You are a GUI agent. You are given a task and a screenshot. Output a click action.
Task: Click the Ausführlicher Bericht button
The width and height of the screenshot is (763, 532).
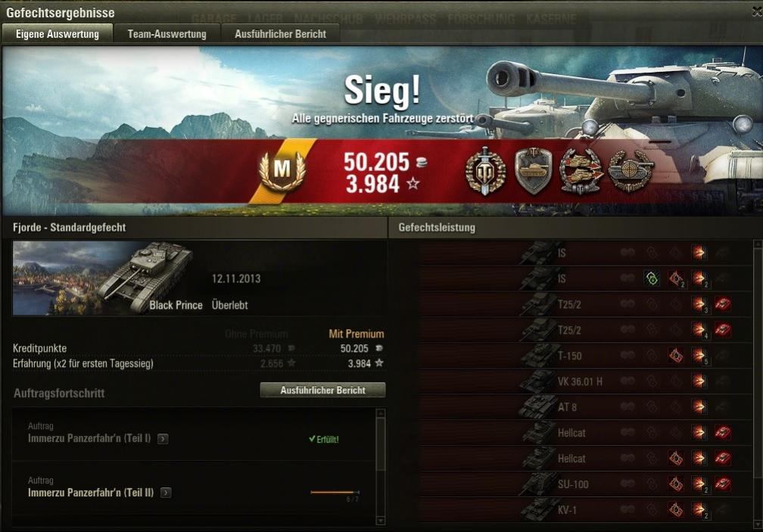click(x=322, y=390)
